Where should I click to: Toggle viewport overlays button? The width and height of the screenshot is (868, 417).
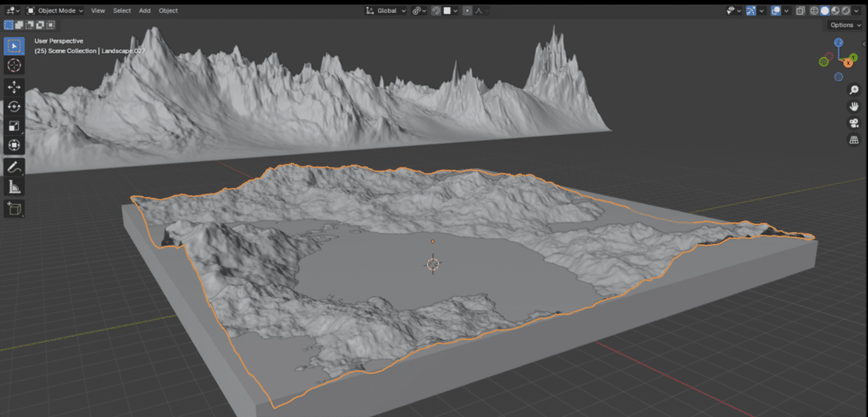pos(775,11)
